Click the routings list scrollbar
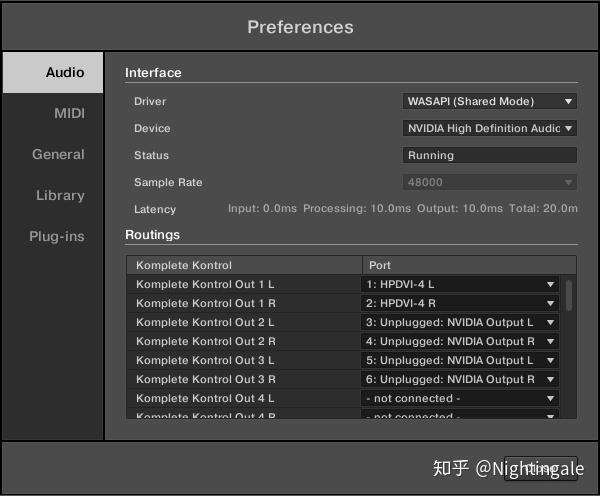 click(x=569, y=296)
